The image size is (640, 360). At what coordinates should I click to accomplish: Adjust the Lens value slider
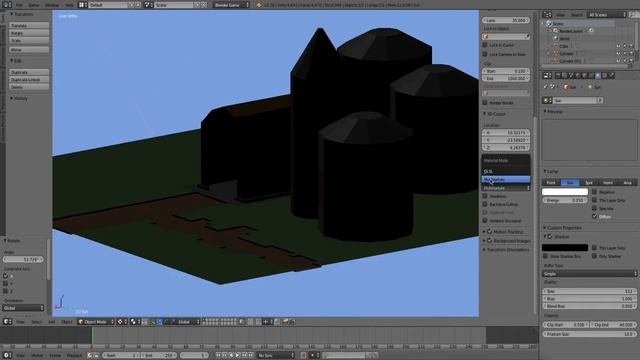tap(506, 20)
